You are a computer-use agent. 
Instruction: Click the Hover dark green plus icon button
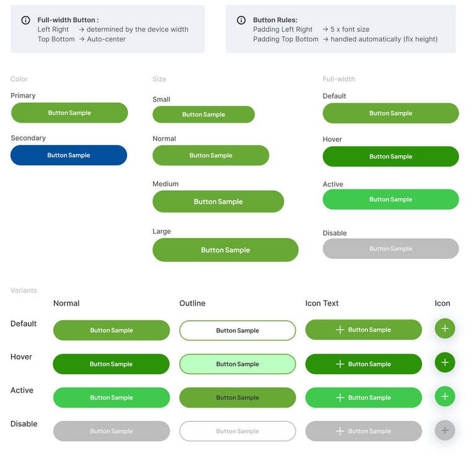tap(444, 362)
